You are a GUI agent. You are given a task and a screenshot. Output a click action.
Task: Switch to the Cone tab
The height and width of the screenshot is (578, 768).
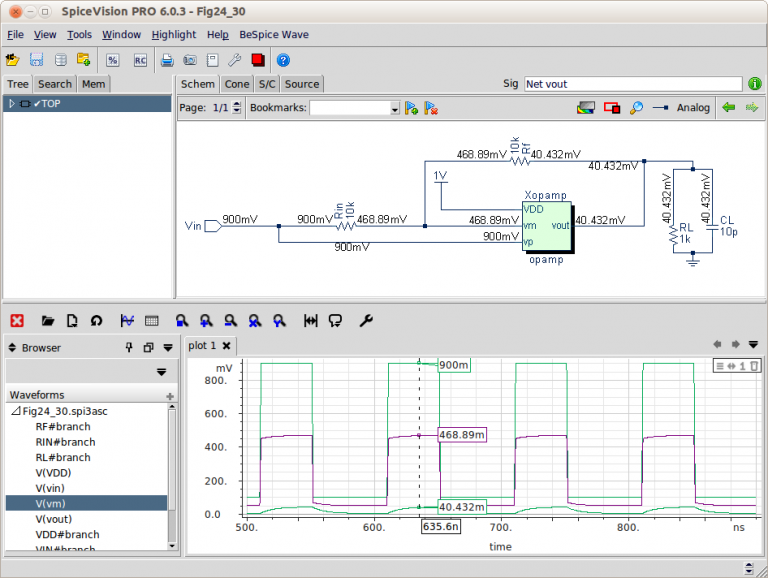(237, 84)
